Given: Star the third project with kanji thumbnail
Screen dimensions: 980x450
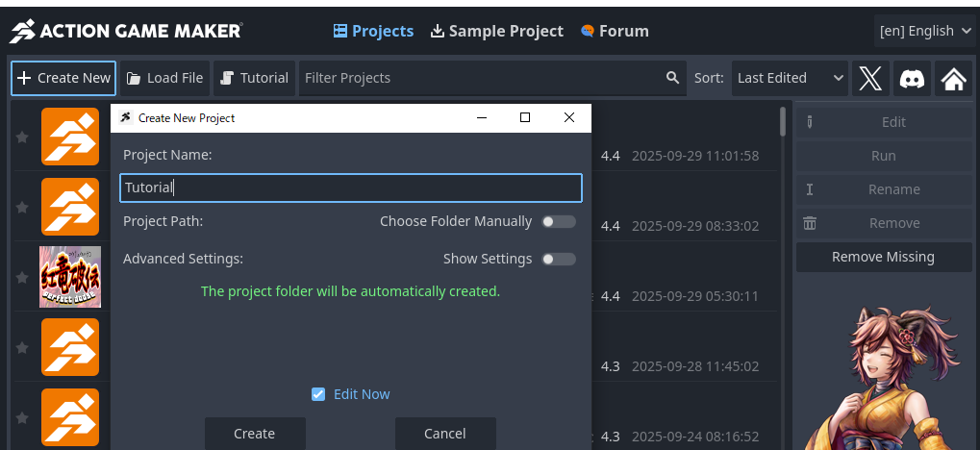Looking at the screenshot, I should pos(22,277).
